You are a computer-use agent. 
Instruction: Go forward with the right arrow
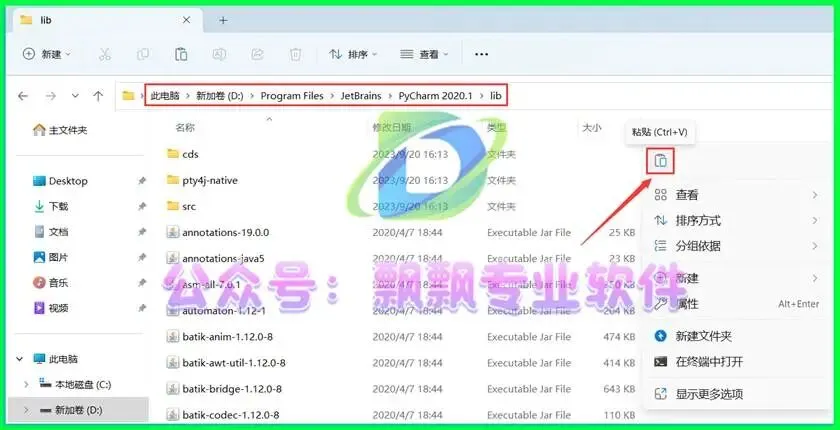(51, 96)
